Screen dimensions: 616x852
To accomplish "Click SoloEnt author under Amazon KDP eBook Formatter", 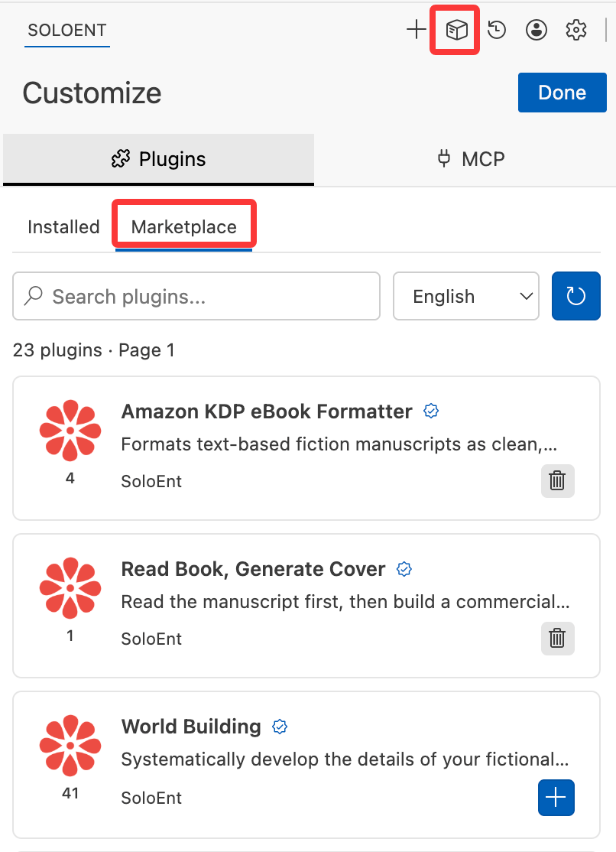I will tap(151, 481).
